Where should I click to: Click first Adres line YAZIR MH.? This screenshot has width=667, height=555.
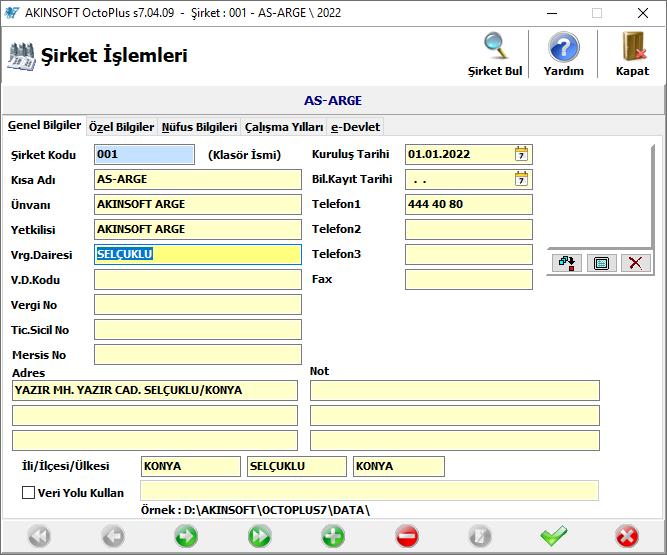click(155, 390)
